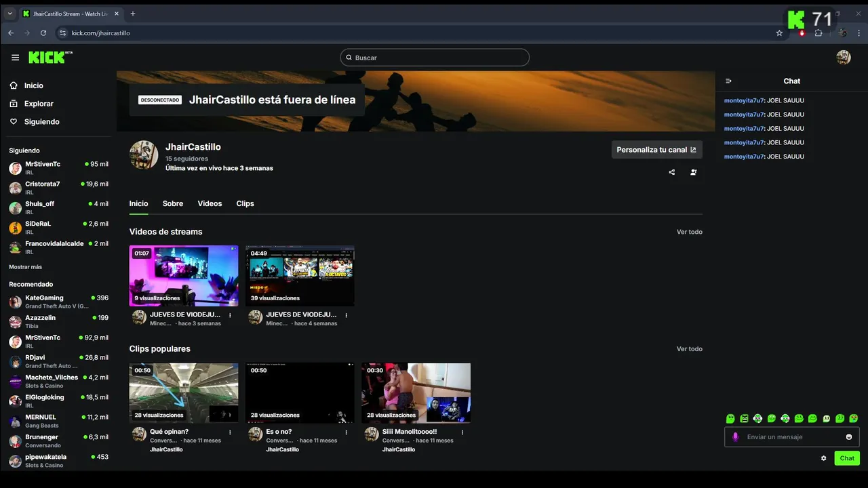This screenshot has width=868, height=488.
Task: Open options for 04:49 stream video
Action: click(347, 315)
